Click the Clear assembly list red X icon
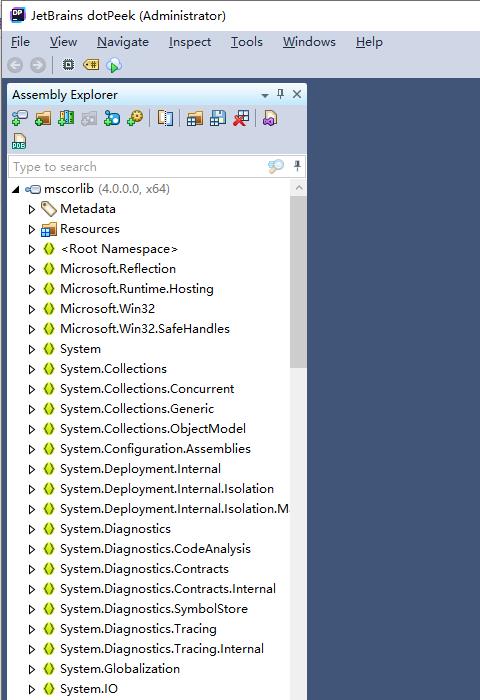Image resolution: width=480 pixels, height=700 pixels. coord(241,118)
